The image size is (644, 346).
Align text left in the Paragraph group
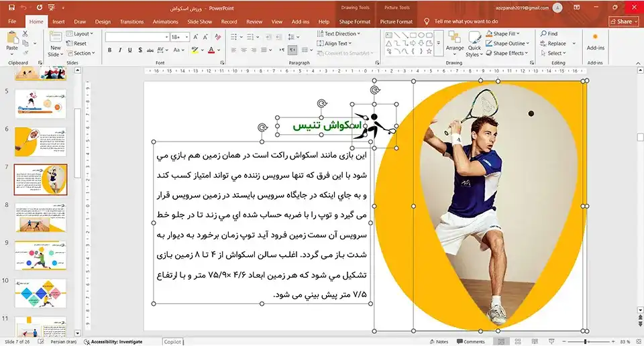point(233,50)
